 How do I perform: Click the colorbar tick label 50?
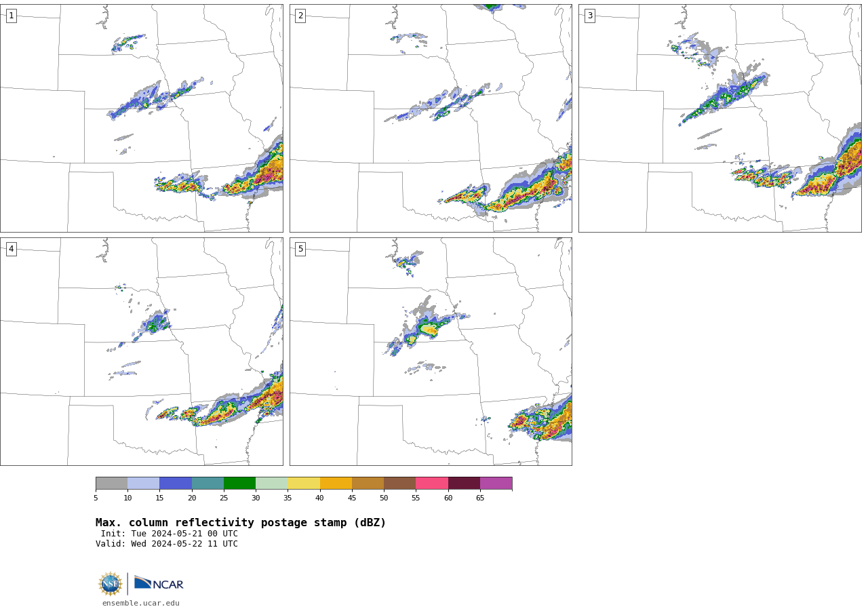click(x=384, y=498)
